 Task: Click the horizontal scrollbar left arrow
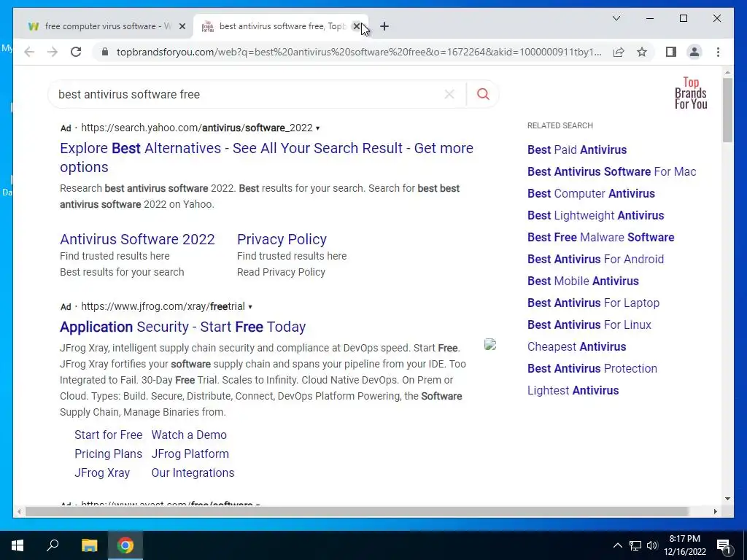tap(19, 511)
